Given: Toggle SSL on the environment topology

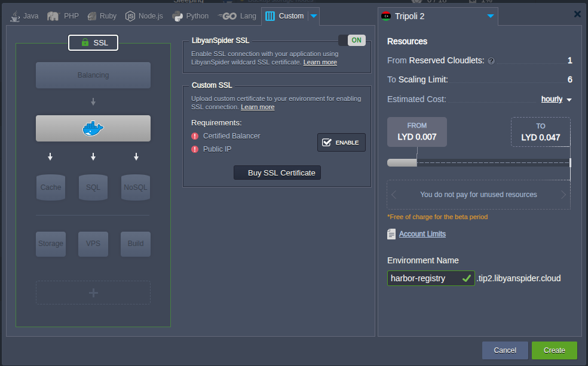Looking at the screenshot, I should click(x=93, y=42).
